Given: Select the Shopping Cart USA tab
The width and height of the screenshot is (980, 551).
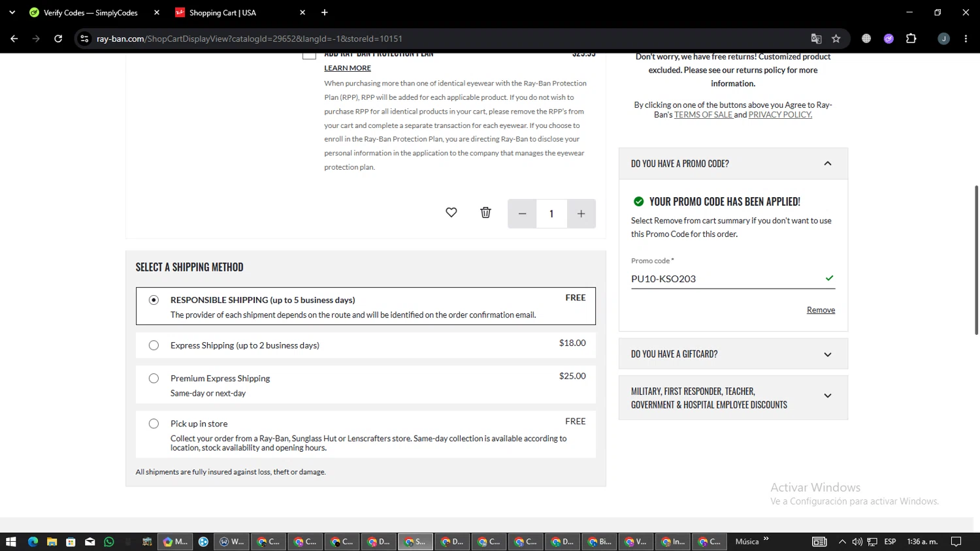Looking at the screenshot, I should coord(223,12).
